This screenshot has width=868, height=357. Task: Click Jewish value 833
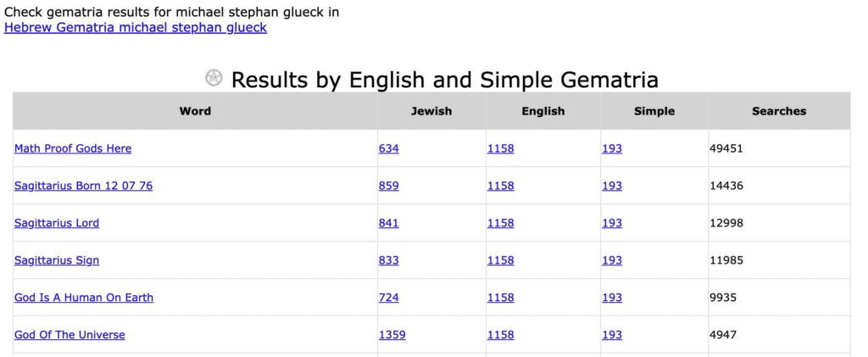pyautogui.click(x=388, y=260)
